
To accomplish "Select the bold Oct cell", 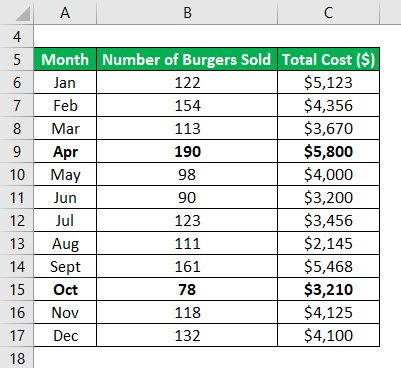I will click(x=65, y=289).
